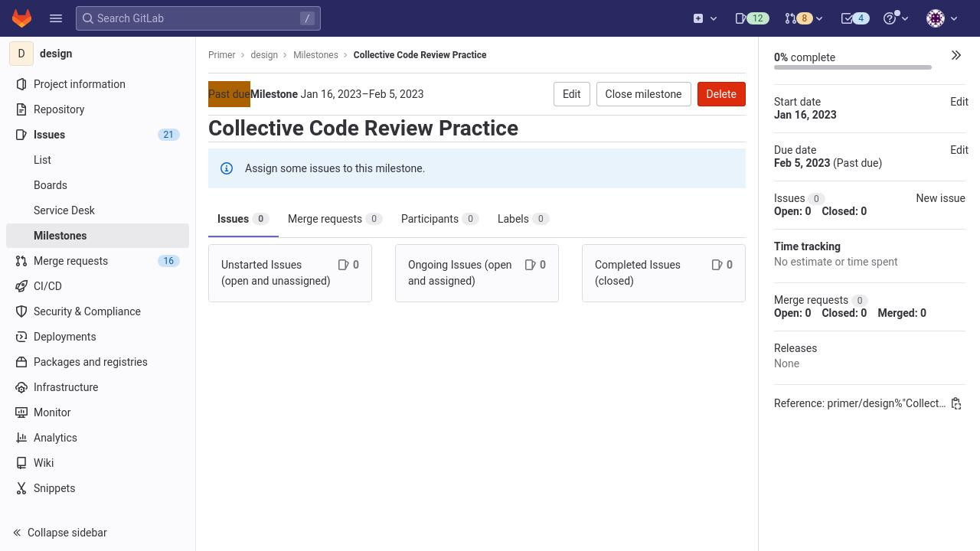The image size is (980, 551).
Task: Open Repository in sidebar
Action: (97, 109)
